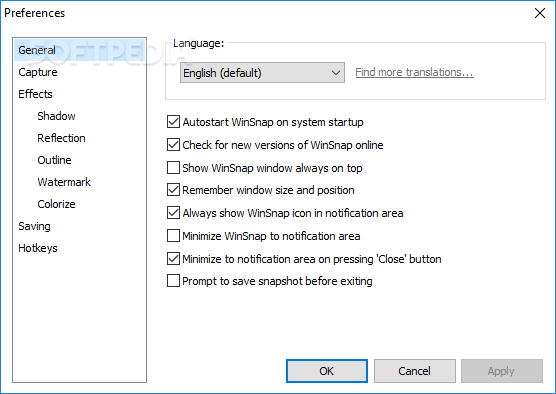556x394 pixels.
Task: Open the Capture preferences page
Action: point(38,72)
